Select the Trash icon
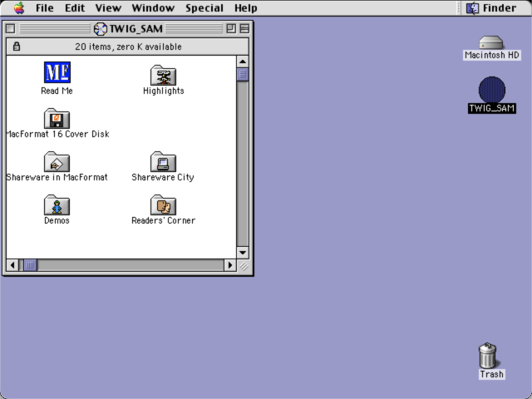532x399 pixels. pyautogui.click(x=488, y=355)
